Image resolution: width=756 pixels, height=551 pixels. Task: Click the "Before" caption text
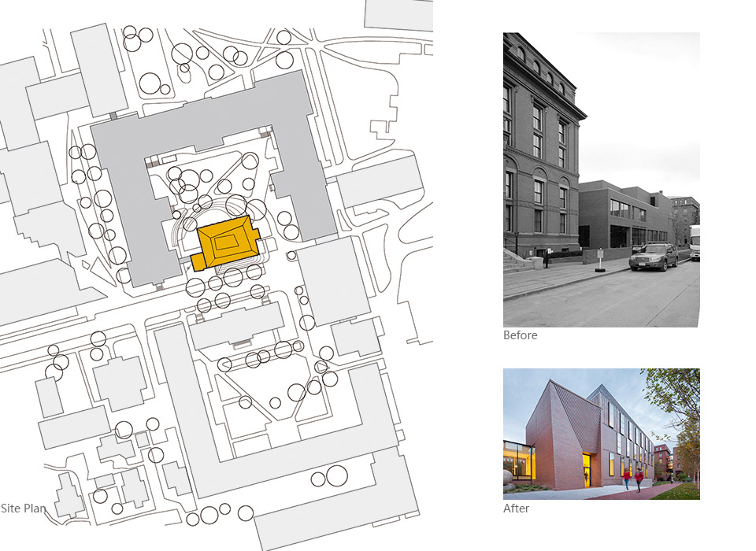tap(521, 335)
